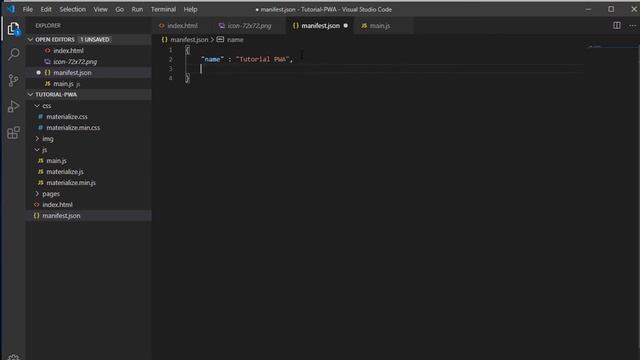Click the unsaved dot beside manifest.json in Open Editors
This screenshot has height=360, width=640.
[x=38, y=72]
